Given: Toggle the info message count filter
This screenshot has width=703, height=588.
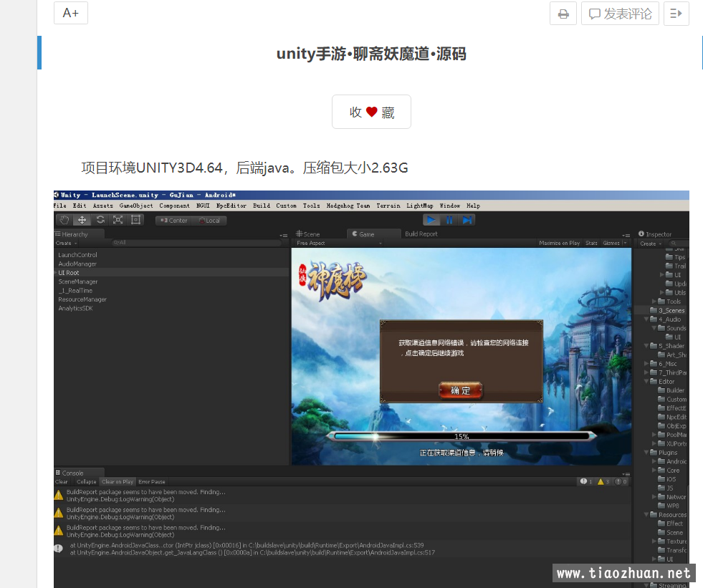Looking at the screenshot, I should click(x=586, y=482).
